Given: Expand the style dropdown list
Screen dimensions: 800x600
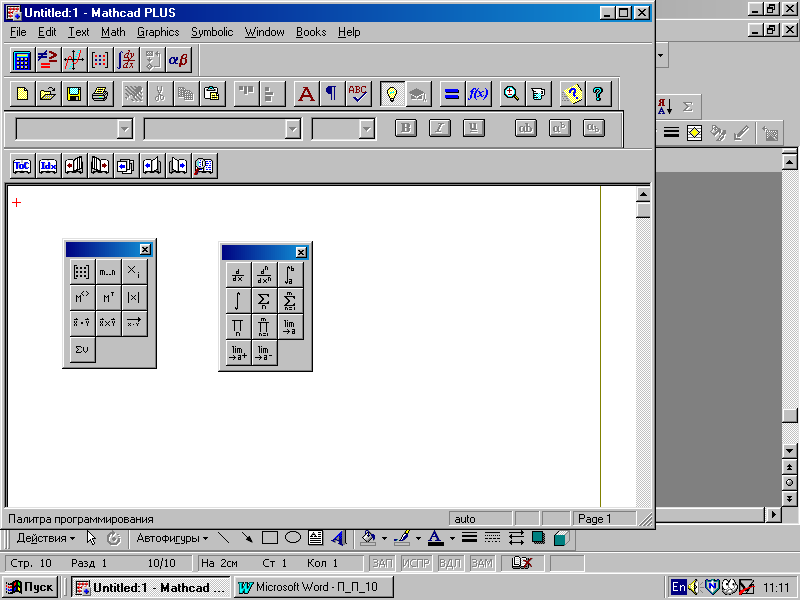Looking at the screenshot, I should 124,129.
